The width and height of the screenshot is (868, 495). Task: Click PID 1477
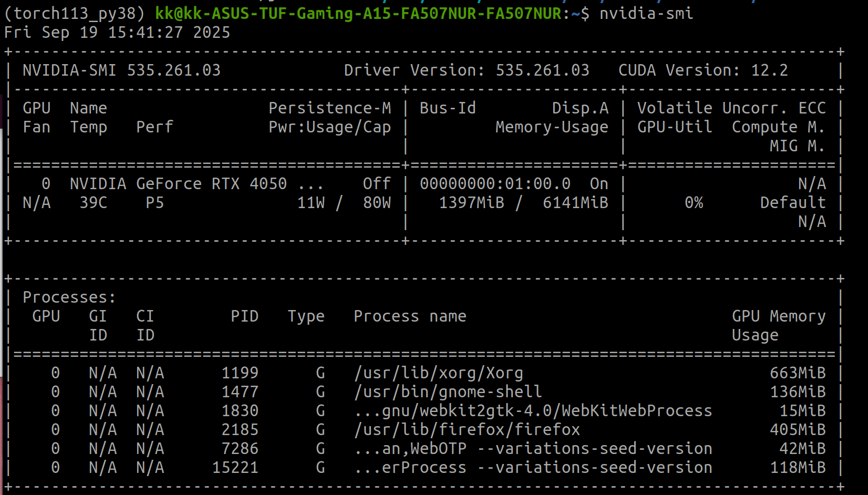point(240,392)
